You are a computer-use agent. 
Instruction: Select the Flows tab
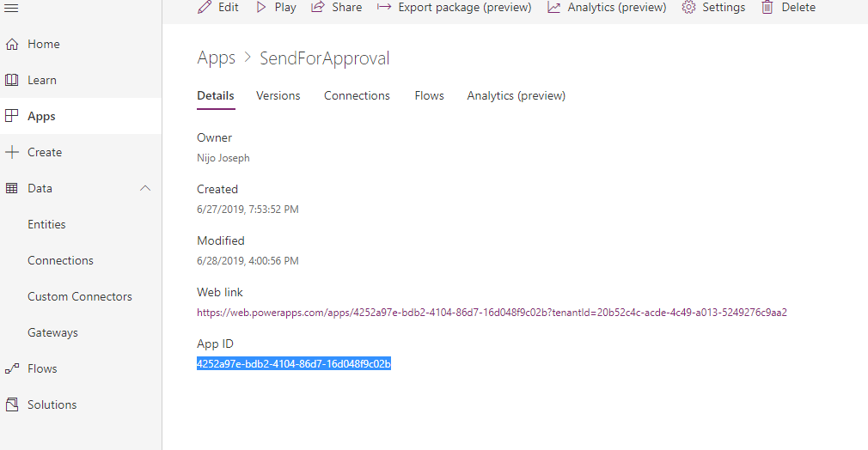click(429, 95)
